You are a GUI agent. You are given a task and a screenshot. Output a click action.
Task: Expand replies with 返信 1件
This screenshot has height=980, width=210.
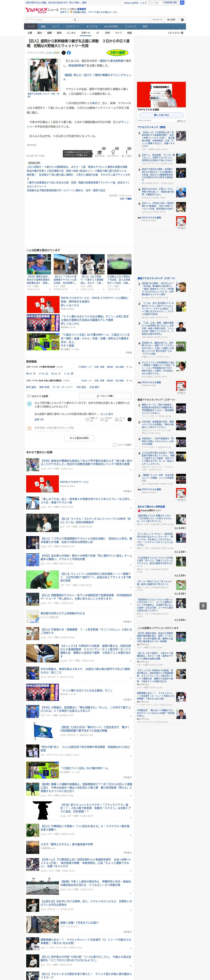(x=39, y=419)
